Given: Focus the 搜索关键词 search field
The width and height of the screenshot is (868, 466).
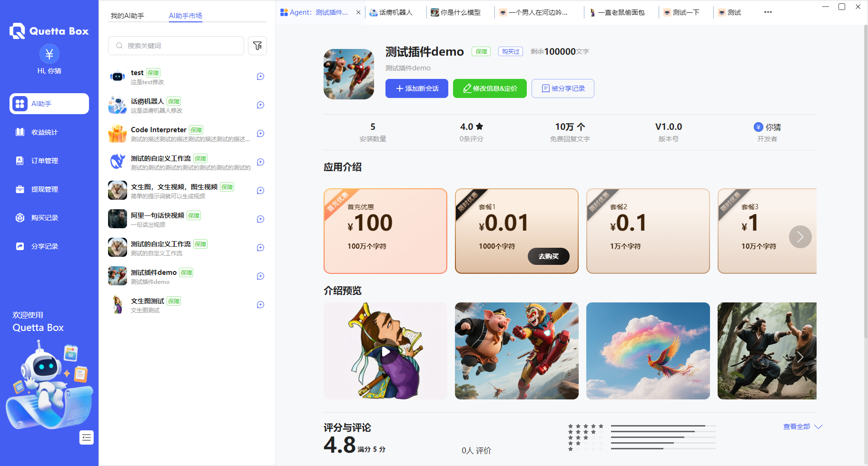Looking at the screenshot, I should coord(176,46).
